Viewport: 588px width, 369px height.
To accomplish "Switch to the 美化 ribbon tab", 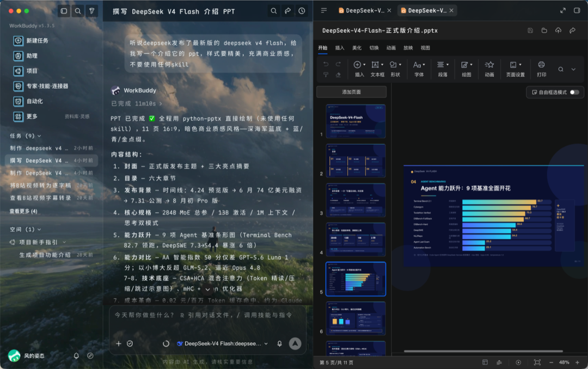I will [357, 48].
